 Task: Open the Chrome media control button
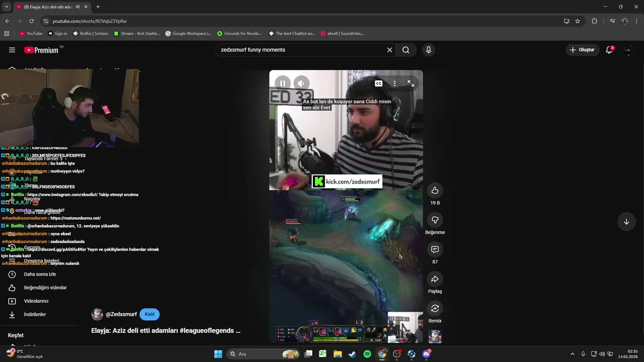point(612,21)
